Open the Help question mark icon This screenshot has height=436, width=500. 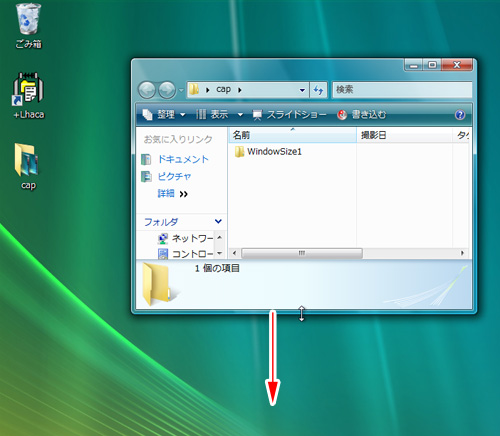click(460, 115)
